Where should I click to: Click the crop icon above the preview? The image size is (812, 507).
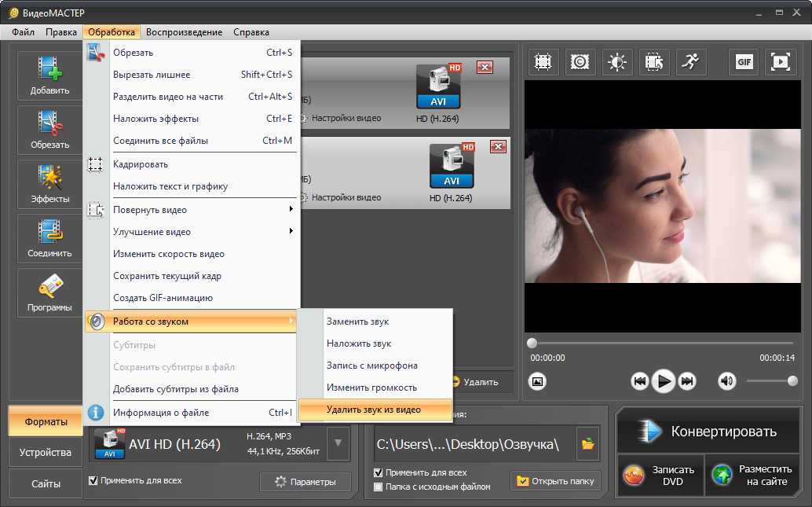click(543, 62)
